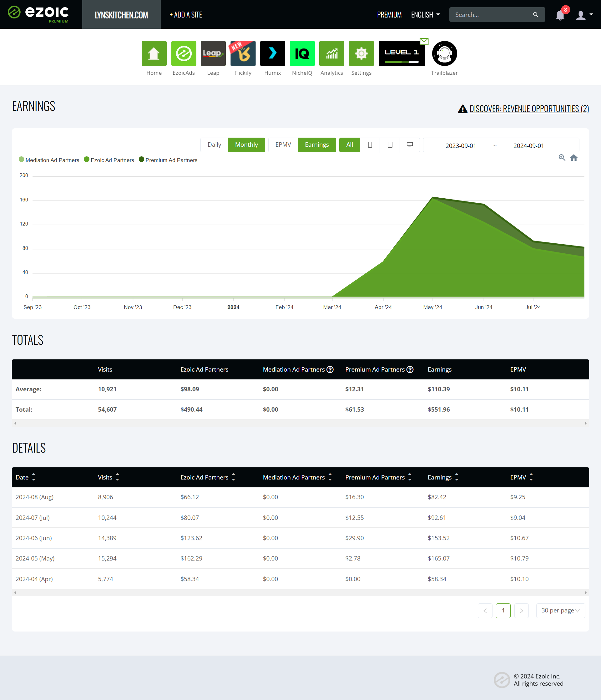Edit the end date 2024-09-01
Image resolution: width=601 pixels, height=700 pixels.
(528, 146)
